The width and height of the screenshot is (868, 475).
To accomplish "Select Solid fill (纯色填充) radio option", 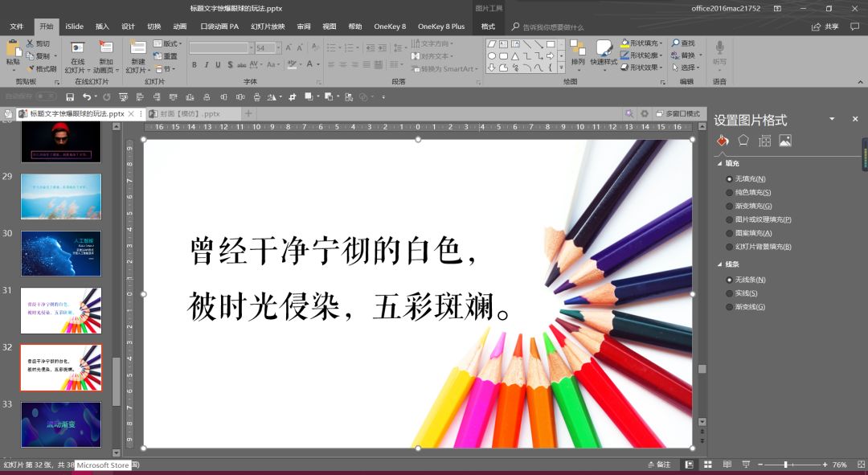I will tap(729, 193).
